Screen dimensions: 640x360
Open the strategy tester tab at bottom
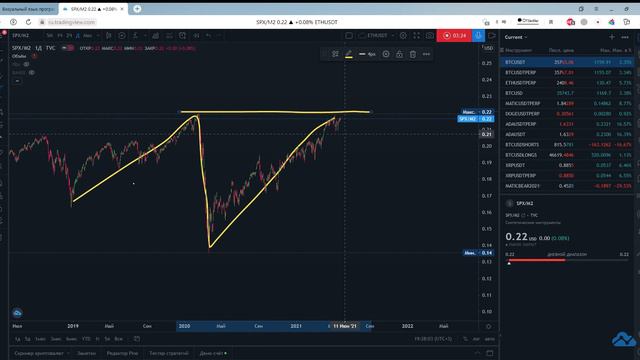(x=169, y=353)
